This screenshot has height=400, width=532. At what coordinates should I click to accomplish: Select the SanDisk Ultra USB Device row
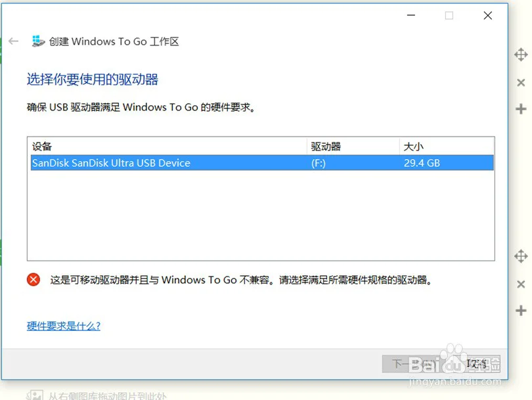[262, 163]
